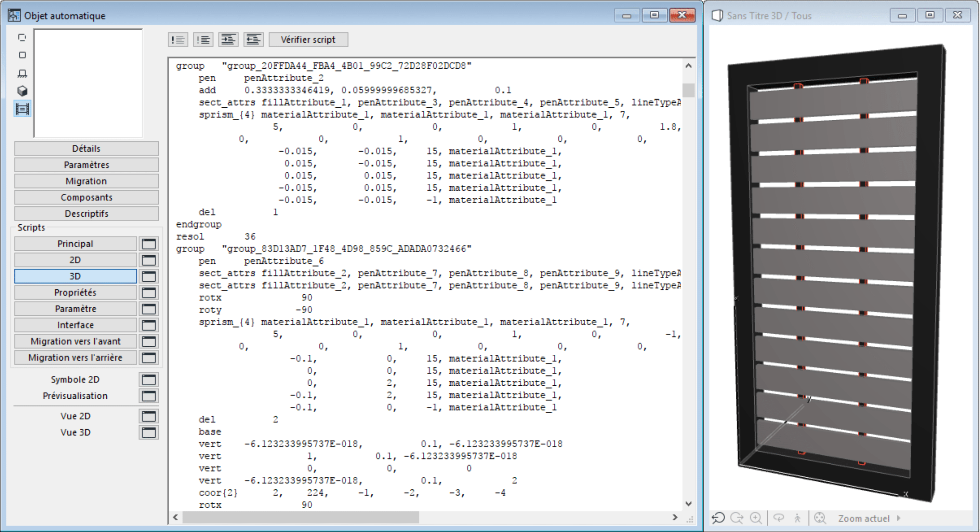The height and width of the screenshot is (532, 980).
Task: Click the vertical scrollbar thumb in script editor
Action: point(688,90)
